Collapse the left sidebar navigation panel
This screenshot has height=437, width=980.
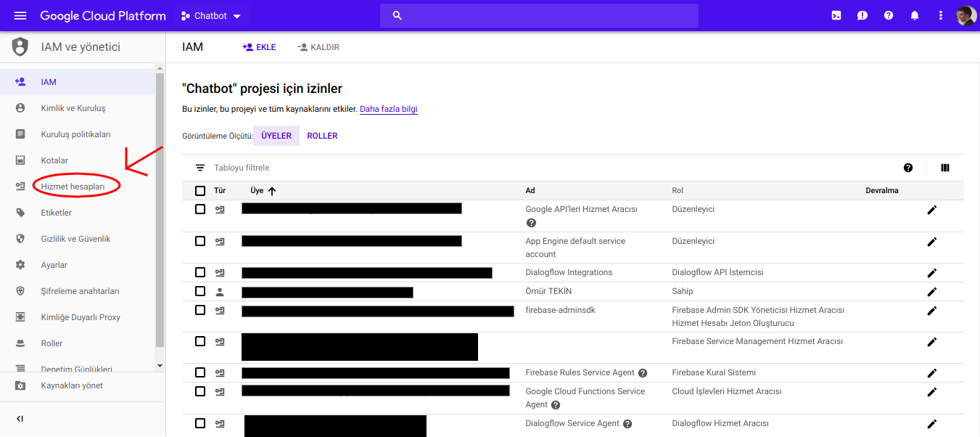click(20, 419)
